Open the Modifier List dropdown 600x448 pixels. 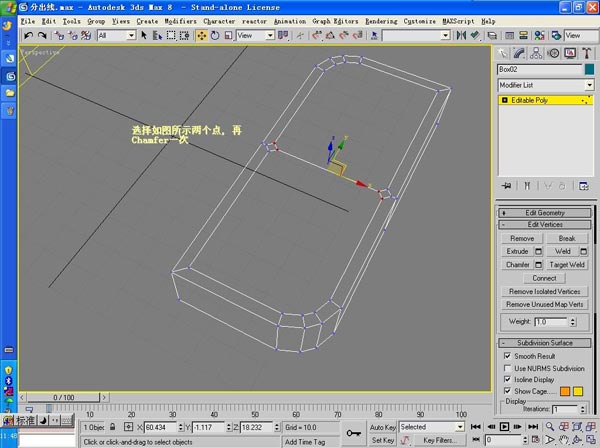tap(545, 85)
